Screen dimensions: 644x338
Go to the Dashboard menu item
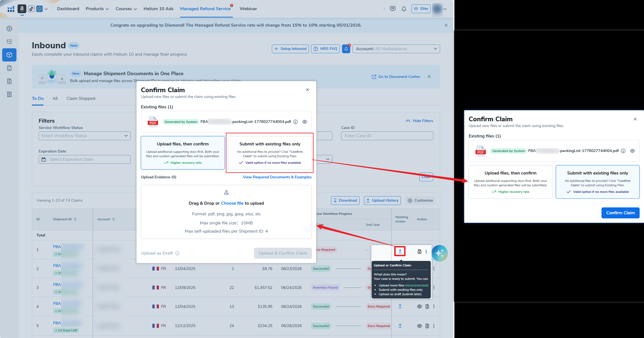point(68,9)
